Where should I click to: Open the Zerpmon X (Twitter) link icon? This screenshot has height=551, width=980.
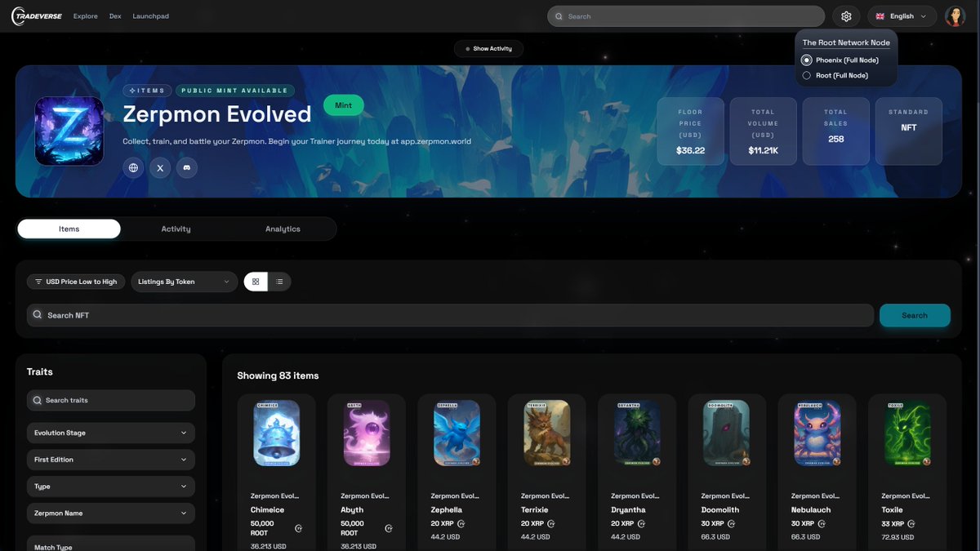coord(160,167)
